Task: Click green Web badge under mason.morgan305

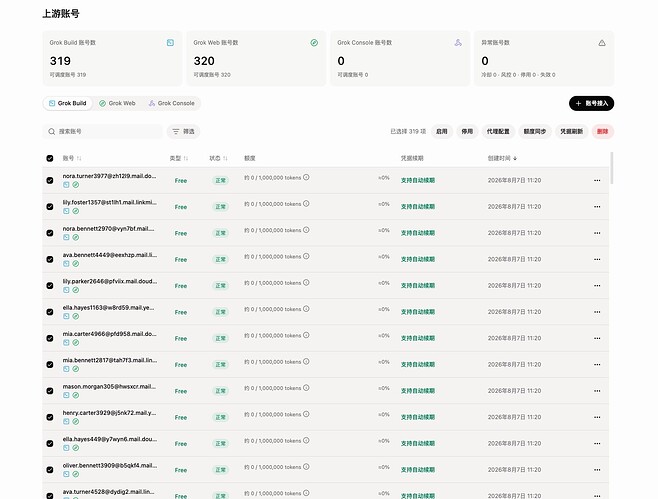Action: (76, 395)
